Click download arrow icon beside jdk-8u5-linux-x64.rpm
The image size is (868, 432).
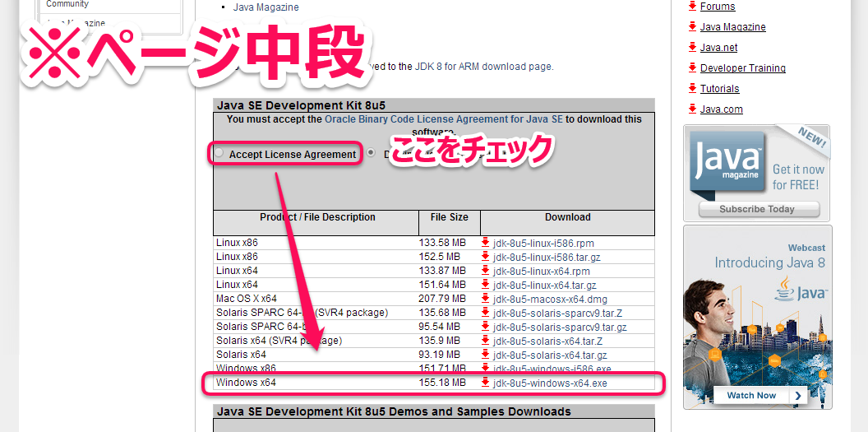(x=486, y=271)
